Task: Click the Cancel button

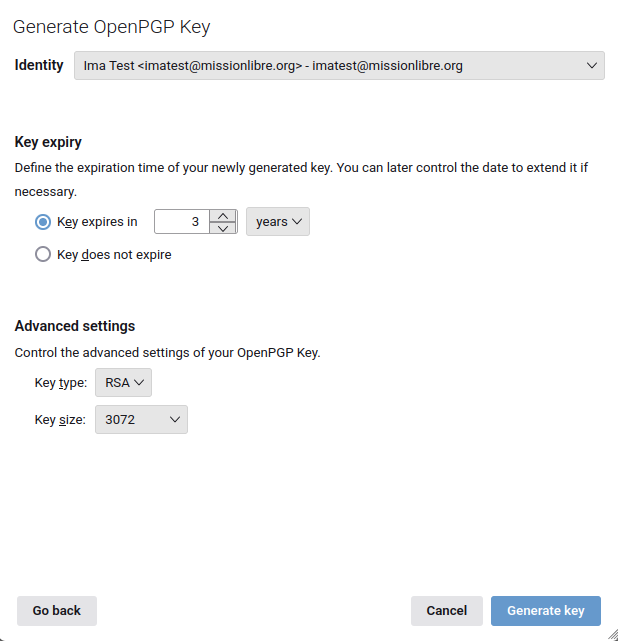Action: pos(447,611)
